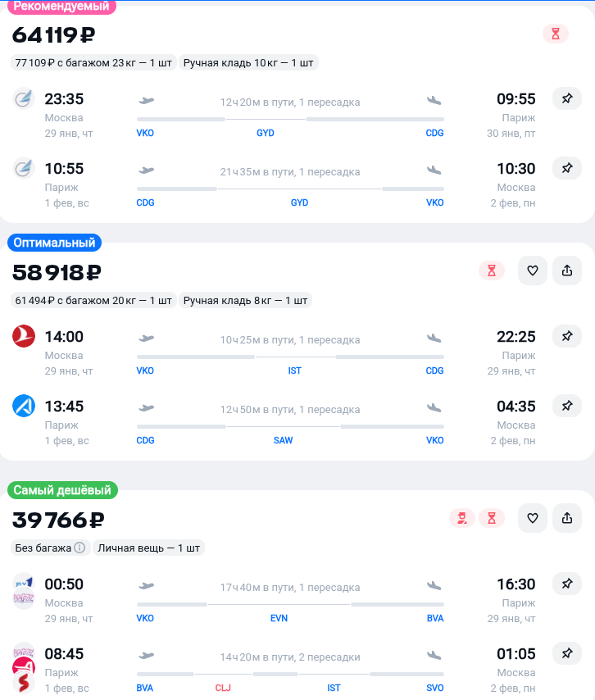Add the 58 918₽ ticket to favorites
The height and width of the screenshot is (700, 595).
(532, 270)
